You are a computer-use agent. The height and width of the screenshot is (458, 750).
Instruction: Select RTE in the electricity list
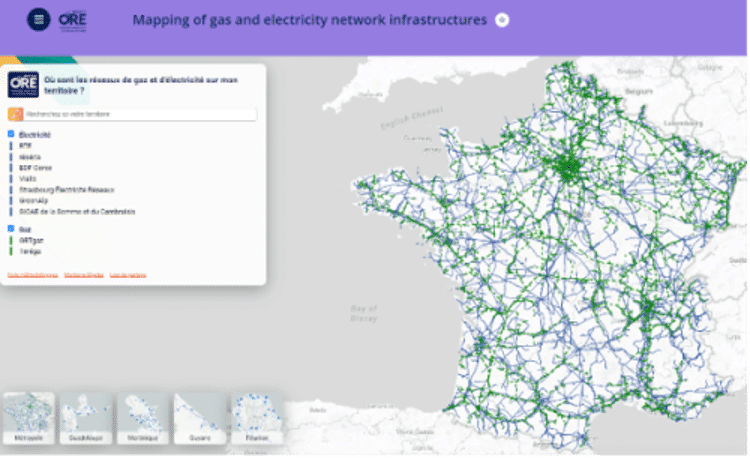[x=25, y=146]
